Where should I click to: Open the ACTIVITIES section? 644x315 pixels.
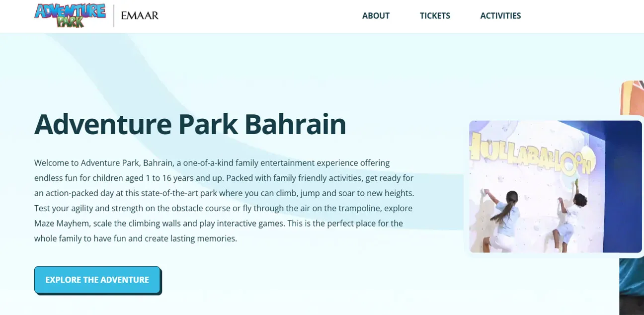tap(500, 15)
